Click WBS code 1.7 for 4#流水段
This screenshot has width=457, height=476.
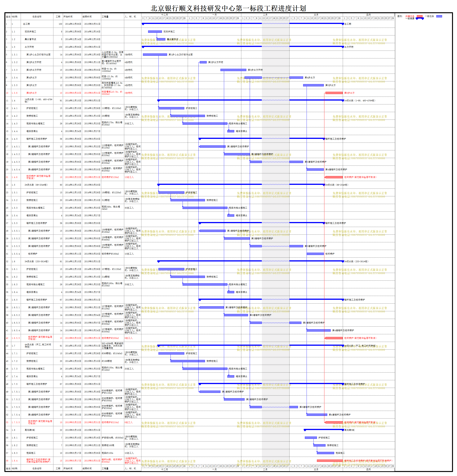(13, 346)
